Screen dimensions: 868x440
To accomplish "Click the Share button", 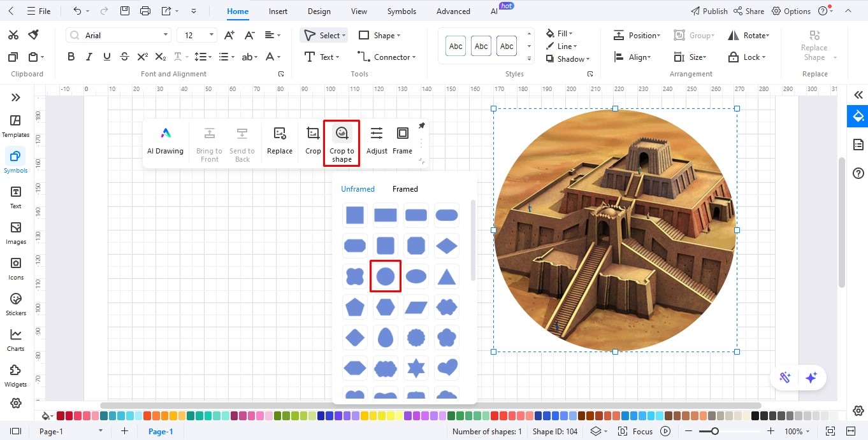I will tap(749, 11).
